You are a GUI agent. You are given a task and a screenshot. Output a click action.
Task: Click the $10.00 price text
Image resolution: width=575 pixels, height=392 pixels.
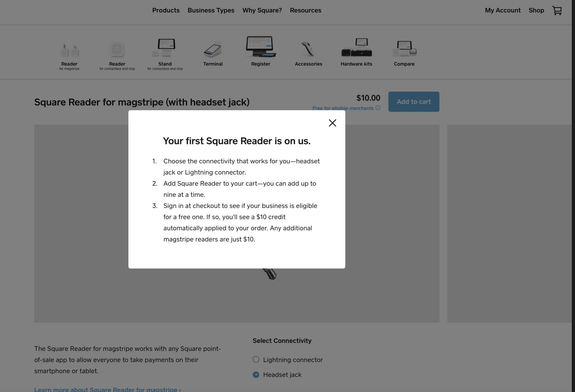click(368, 98)
